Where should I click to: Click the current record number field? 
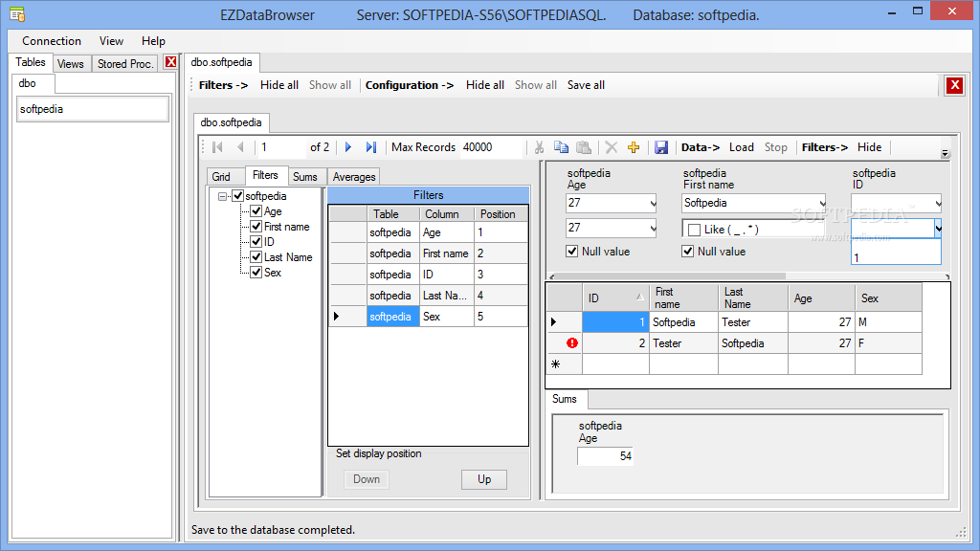[x=281, y=147]
